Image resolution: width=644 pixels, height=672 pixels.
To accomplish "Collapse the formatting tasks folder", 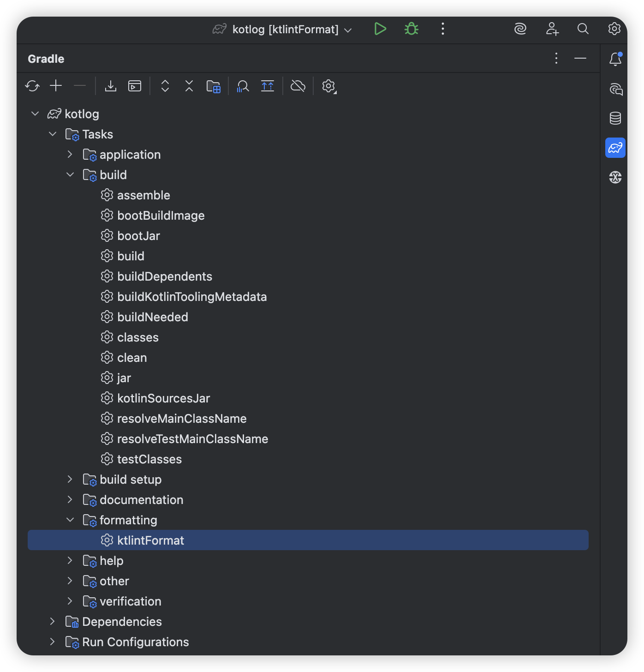I will coord(70,520).
